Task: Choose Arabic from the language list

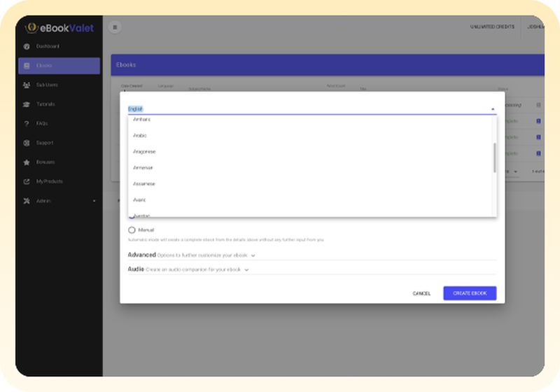Action: pos(140,135)
